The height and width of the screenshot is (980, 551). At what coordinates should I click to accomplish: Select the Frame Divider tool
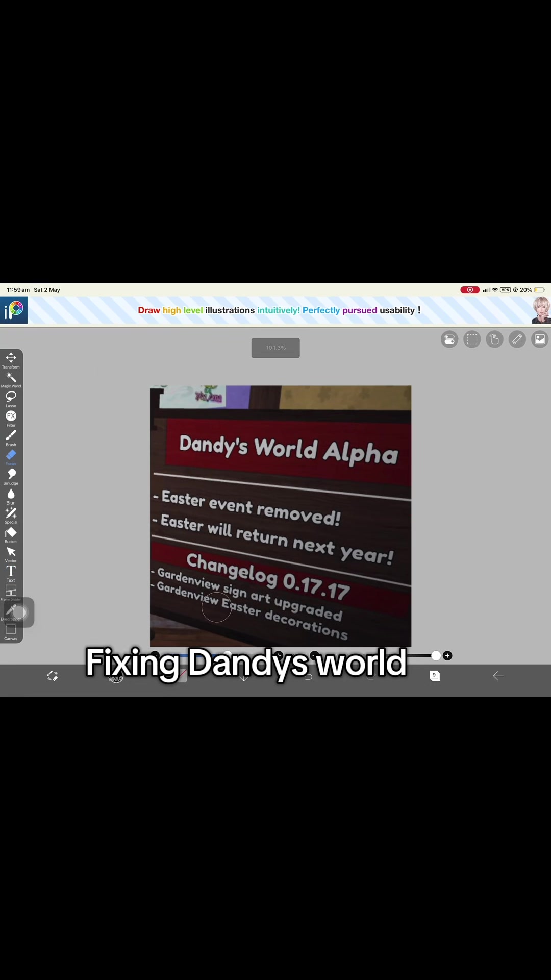11,593
